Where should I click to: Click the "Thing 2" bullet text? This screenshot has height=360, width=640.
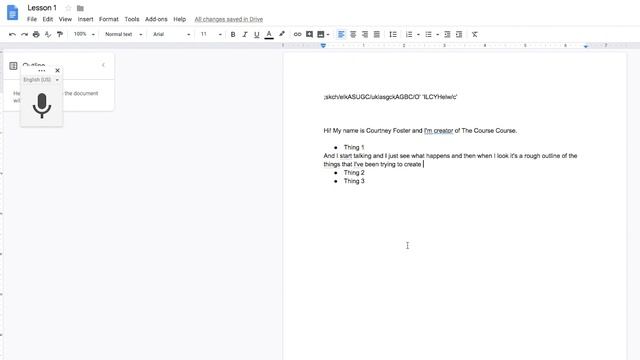354,173
